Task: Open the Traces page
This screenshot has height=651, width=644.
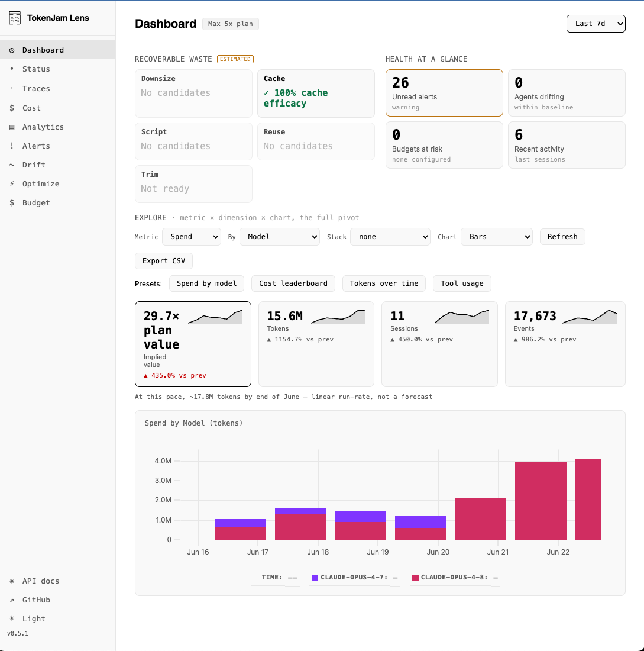Action: (x=58, y=88)
